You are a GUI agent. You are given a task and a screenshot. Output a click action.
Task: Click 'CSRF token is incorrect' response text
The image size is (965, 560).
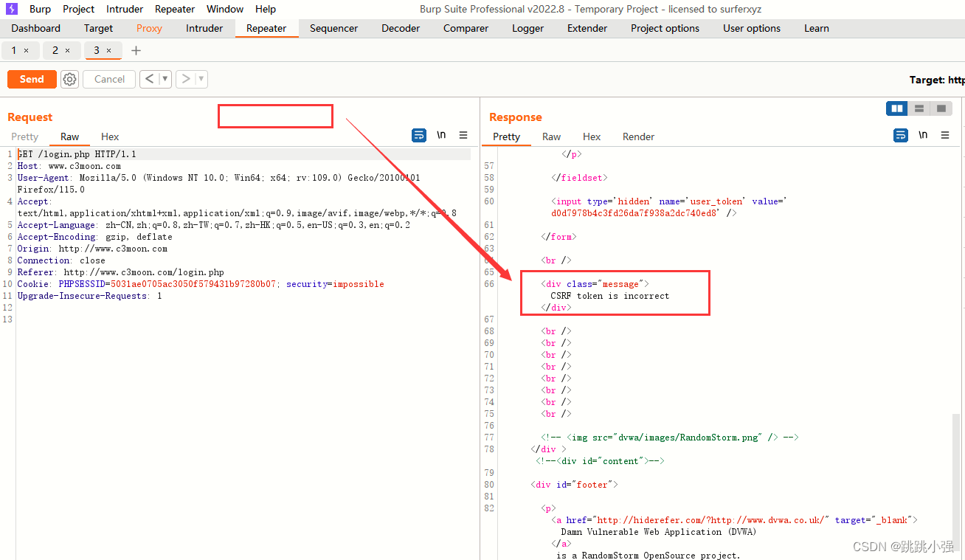[x=610, y=296]
